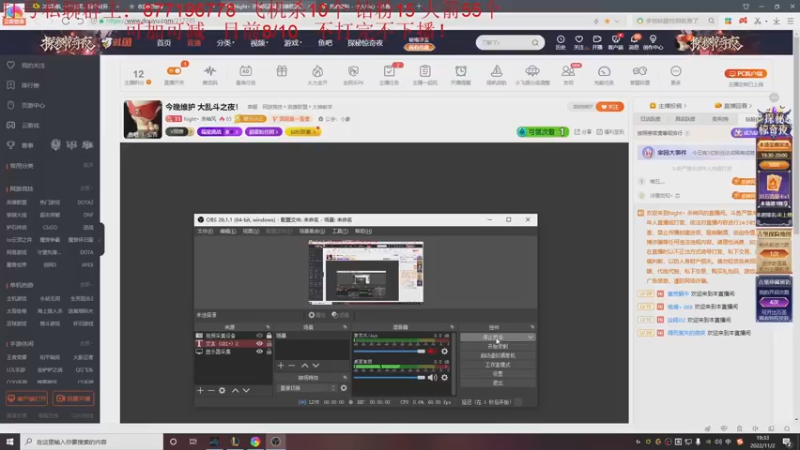Image resolution: width=800 pixels, height=450 pixels.
Task: Pop out the scenes dock panel
Action: [345, 327]
